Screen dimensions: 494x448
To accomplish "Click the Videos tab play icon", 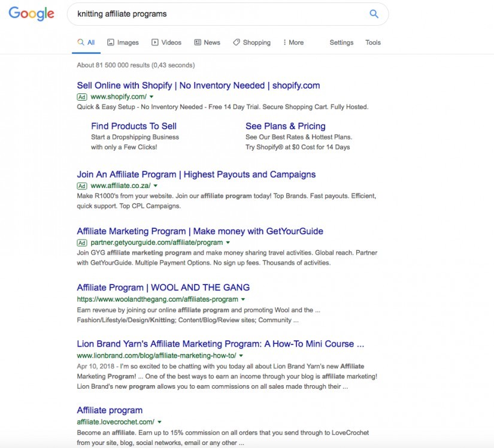I will pyautogui.click(x=154, y=42).
